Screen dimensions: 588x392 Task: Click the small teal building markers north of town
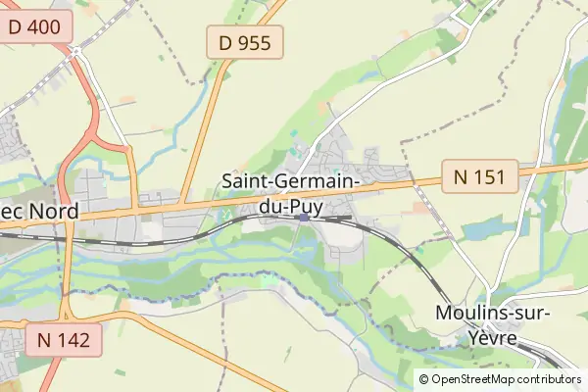[294, 144]
